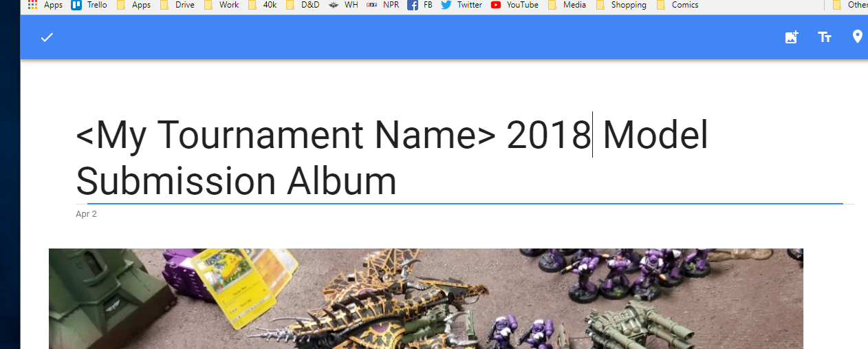Open the Shopping bookmarks folder
The height and width of the screenshot is (349, 868).
[x=621, y=5]
